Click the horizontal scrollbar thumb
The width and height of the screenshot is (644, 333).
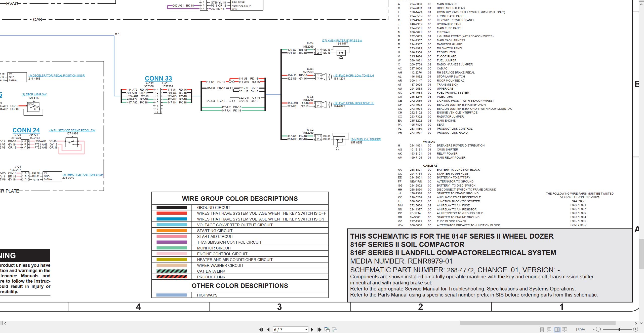coord(538,323)
